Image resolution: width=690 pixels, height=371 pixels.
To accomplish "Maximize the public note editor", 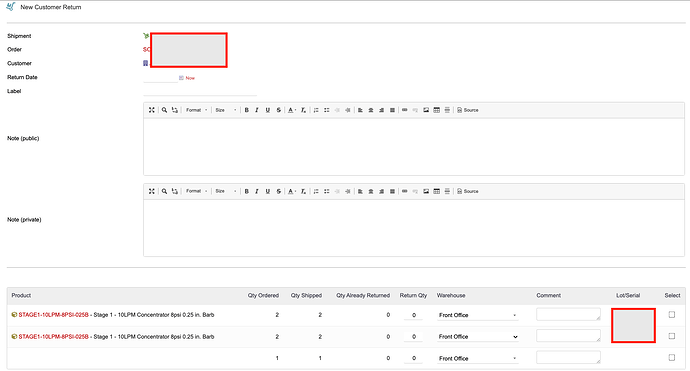I will coord(151,110).
